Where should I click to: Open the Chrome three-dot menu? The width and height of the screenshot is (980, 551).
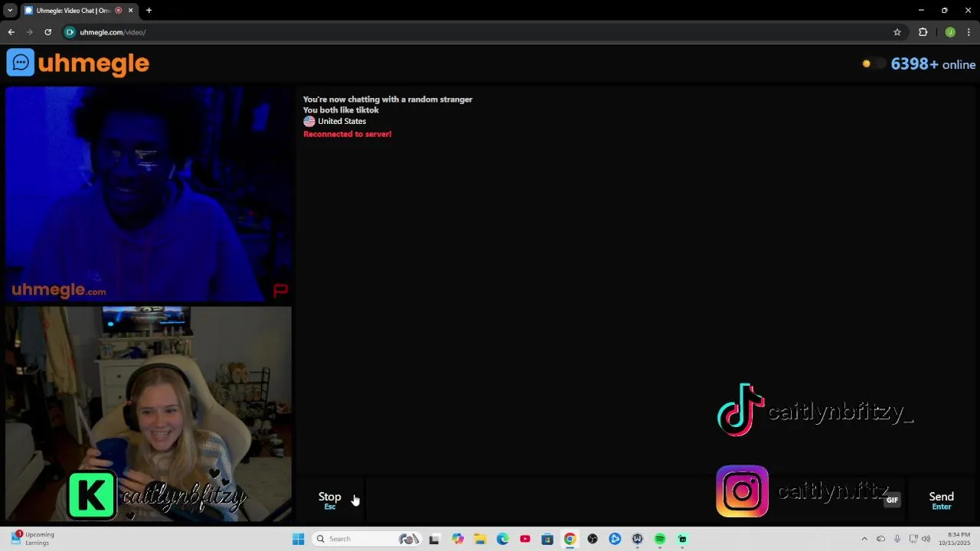(969, 32)
